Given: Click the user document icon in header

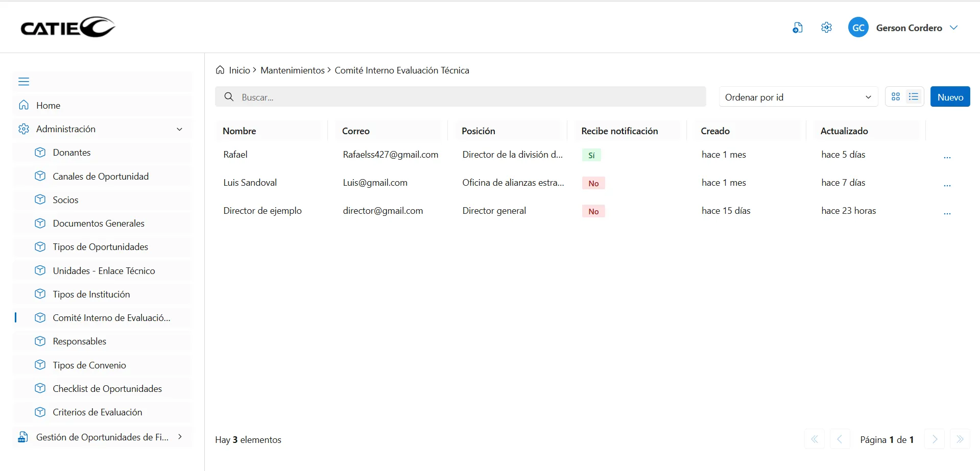Looking at the screenshot, I should click(x=797, y=28).
